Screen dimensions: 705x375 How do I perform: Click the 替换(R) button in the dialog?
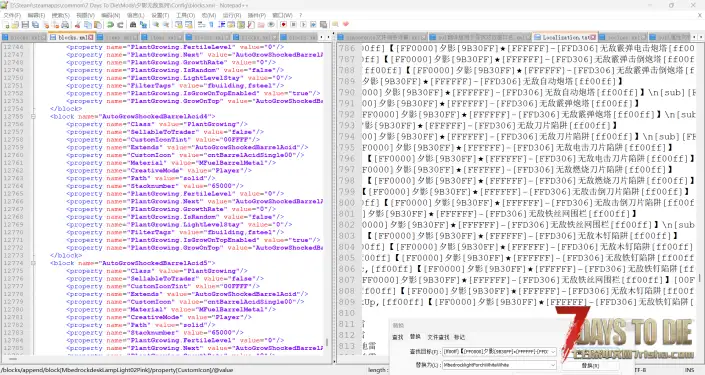(x=590, y=366)
